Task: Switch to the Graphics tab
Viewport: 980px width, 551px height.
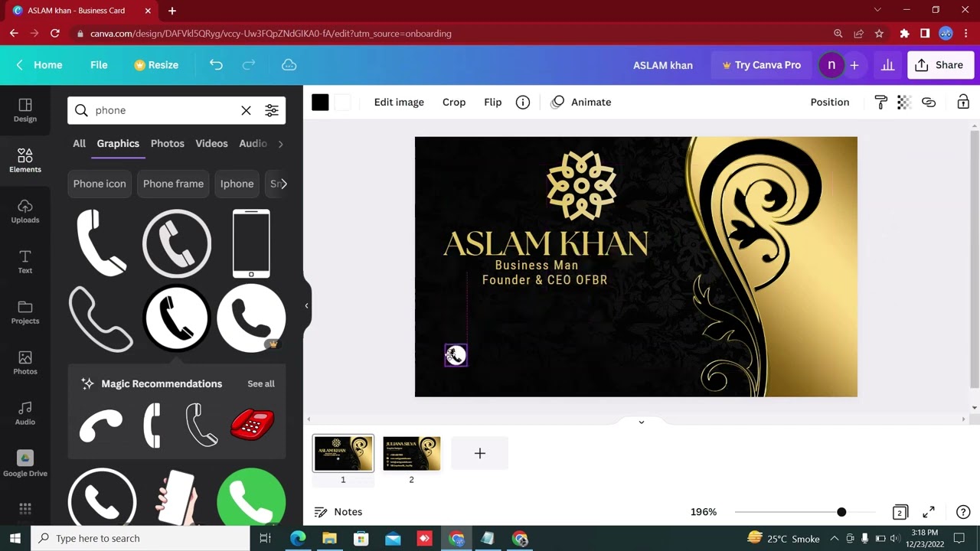Action: (x=118, y=143)
